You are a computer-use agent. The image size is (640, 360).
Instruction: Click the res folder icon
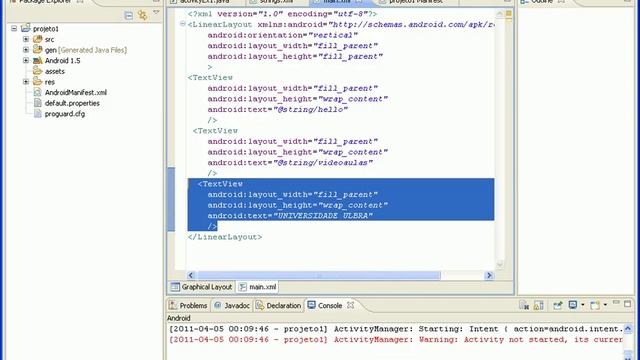click(38, 81)
